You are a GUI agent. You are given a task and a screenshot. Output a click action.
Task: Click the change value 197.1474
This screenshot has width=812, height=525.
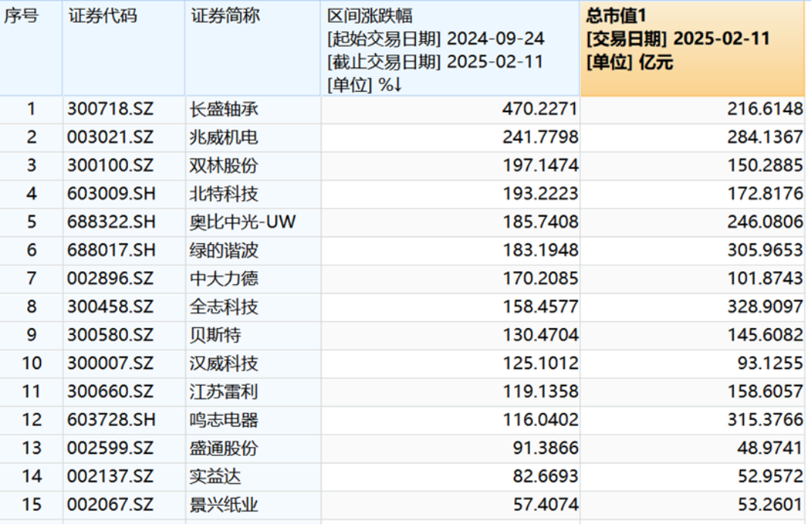coord(540,166)
